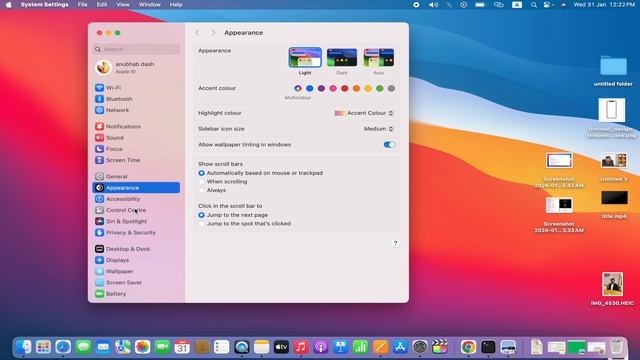The height and width of the screenshot is (360, 640).
Task: Open the App Store from the Dock
Action: point(400,347)
